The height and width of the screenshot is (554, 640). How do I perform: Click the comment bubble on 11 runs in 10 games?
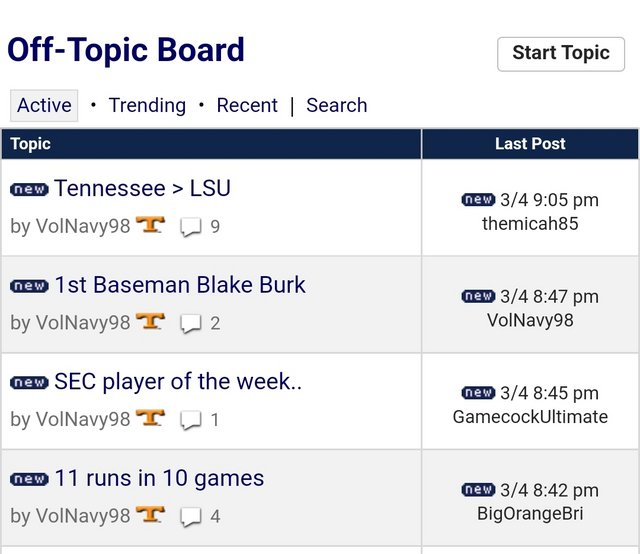(x=191, y=517)
